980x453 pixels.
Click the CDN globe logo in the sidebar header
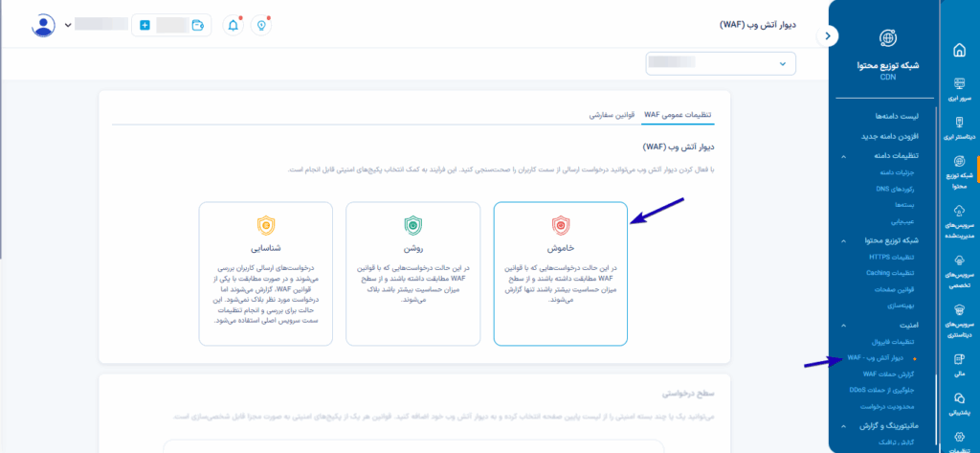887,39
